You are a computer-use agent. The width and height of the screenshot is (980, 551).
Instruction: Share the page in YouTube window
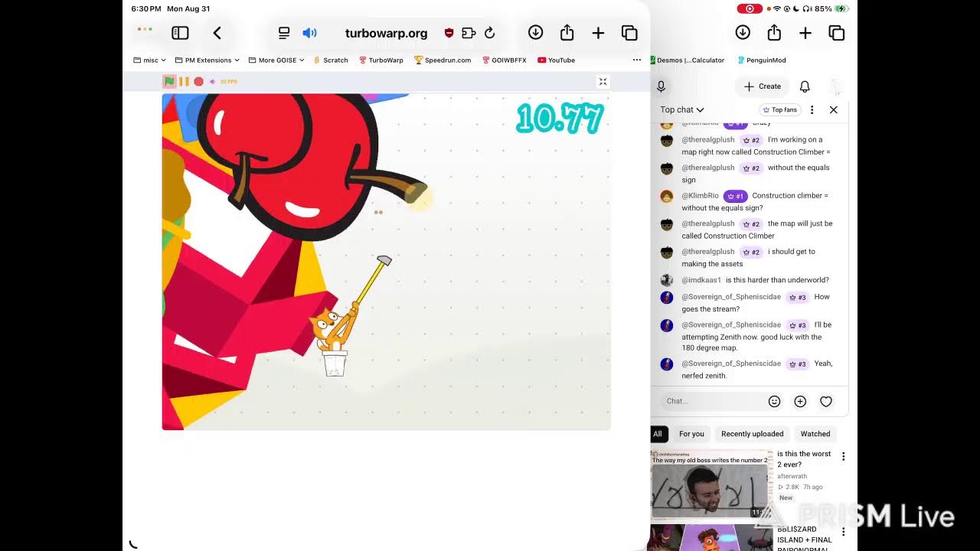(x=774, y=32)
